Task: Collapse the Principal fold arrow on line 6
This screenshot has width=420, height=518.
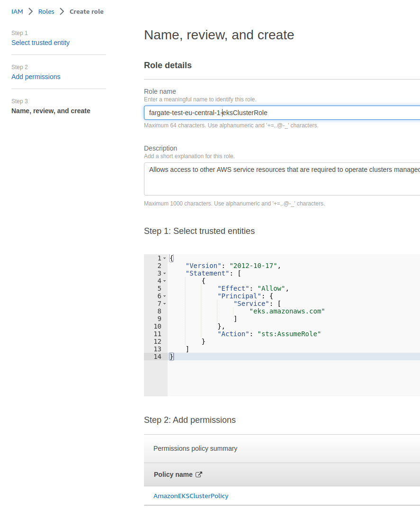Action: click(165, 296)
